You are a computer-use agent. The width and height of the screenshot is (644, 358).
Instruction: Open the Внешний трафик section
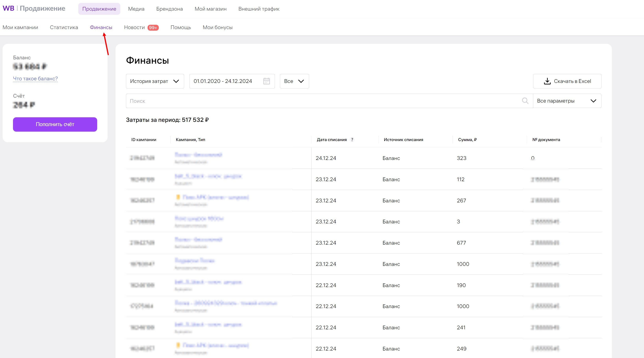259,9
